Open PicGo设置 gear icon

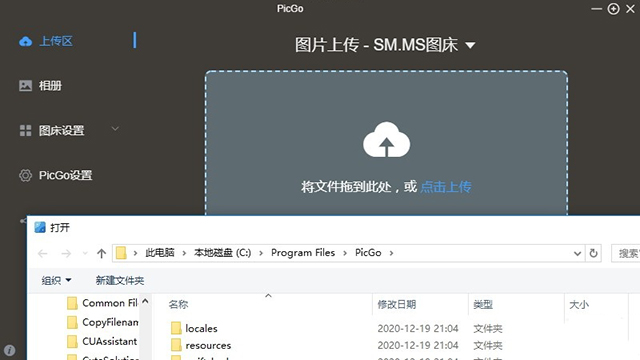coord(25,176)
